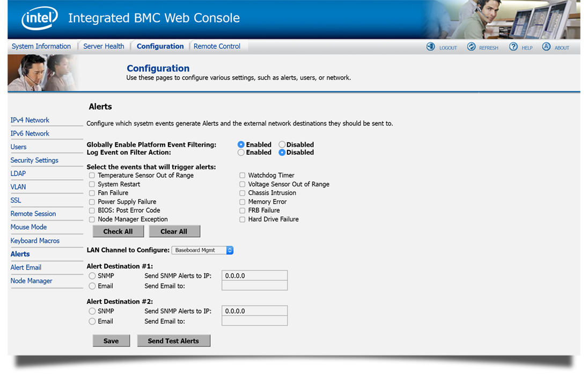Open the Alert Email settings page
This screenshot has width=588, height=377.
26,267
